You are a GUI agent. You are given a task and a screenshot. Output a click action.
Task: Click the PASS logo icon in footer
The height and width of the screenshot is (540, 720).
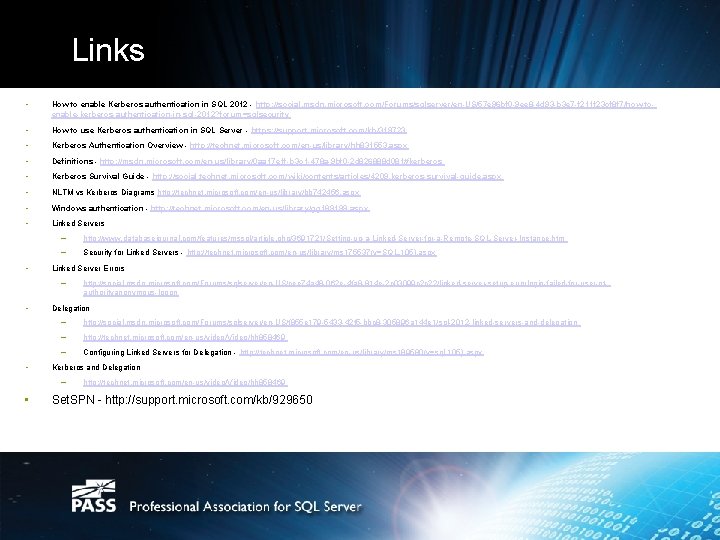pyautogui.click(x=94, y=496)
